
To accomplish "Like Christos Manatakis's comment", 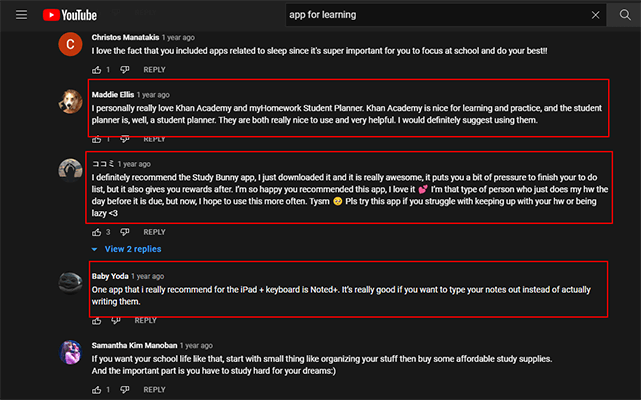I will point(97,70).
